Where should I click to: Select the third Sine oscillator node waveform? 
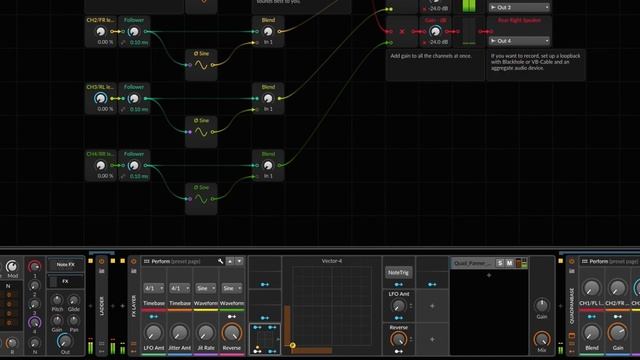pyautogui.click(x=201, y=199)
